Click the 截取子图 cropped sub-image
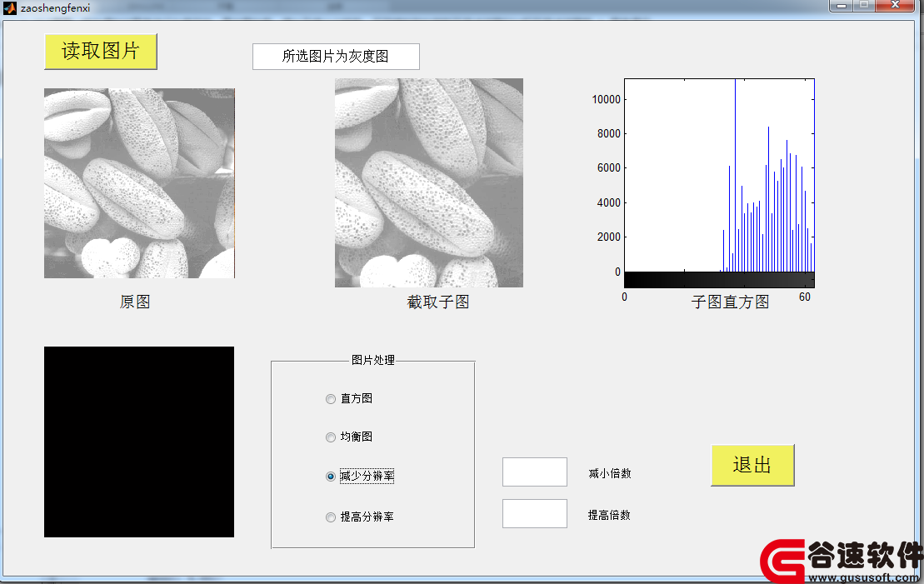The image size is (924, 584). click(x=429, y=182)
